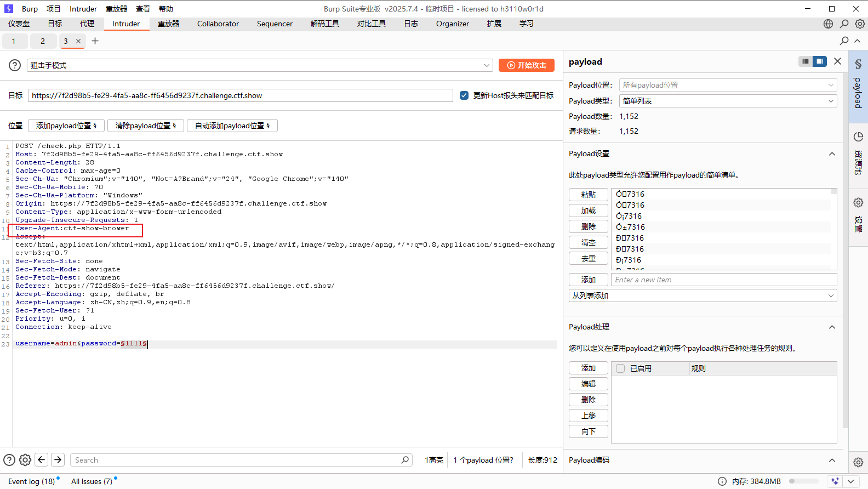Open editor search settings gear
Viewport: 868px width, 489px height.
pyautogui.click(x=25, y=460)
